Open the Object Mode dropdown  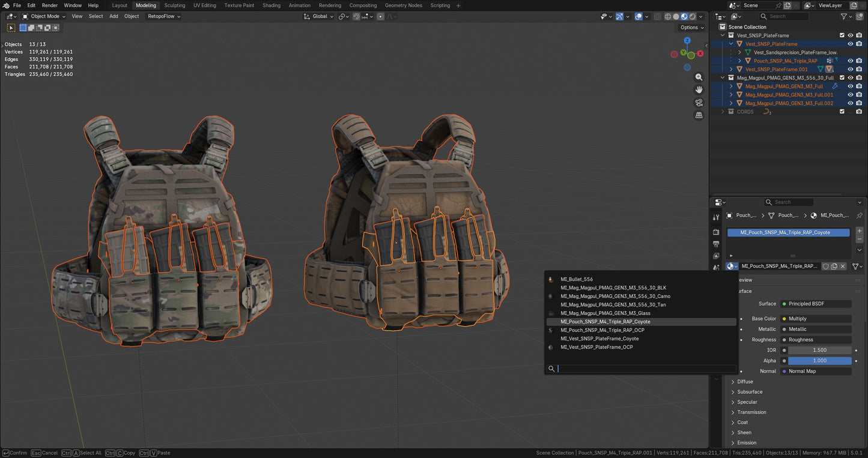(45, 16)
